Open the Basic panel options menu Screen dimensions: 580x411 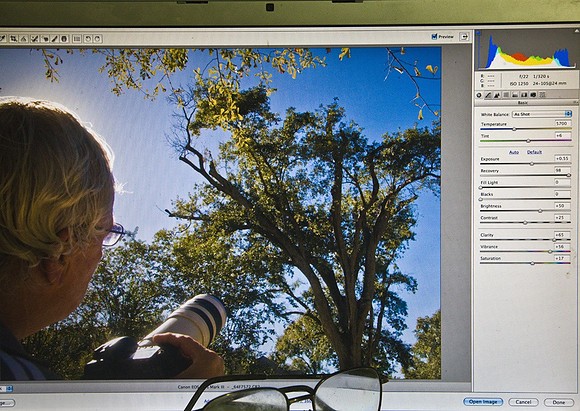[576, 102]
